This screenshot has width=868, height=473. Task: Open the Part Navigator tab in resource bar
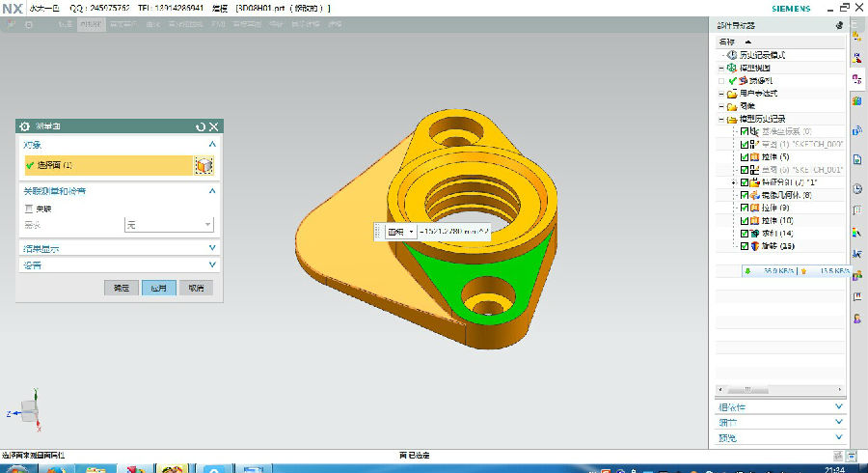(856, 78)
